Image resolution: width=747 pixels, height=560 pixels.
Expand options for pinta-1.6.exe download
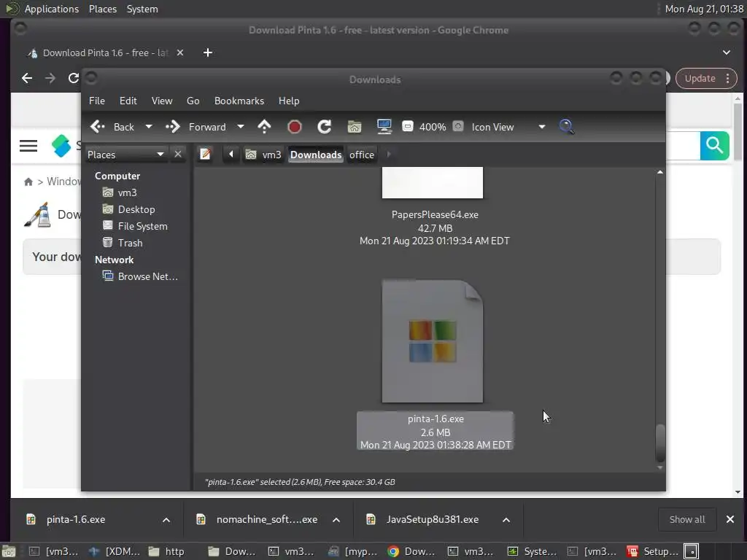(166, 520)
